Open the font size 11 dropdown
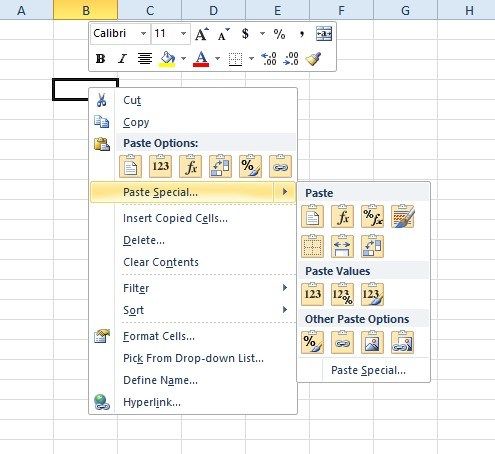This screenshot has height=454, width=495. 183,34
